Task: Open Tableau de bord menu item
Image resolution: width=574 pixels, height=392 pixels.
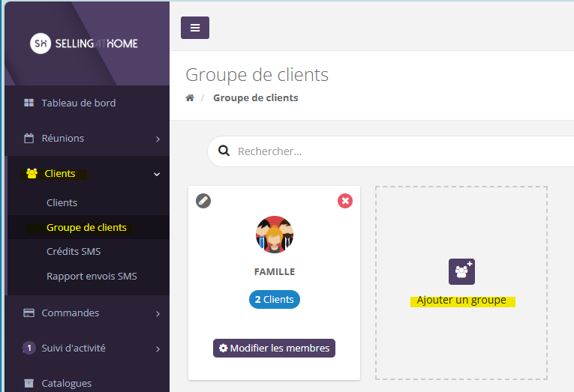Action: pos(87,103)
